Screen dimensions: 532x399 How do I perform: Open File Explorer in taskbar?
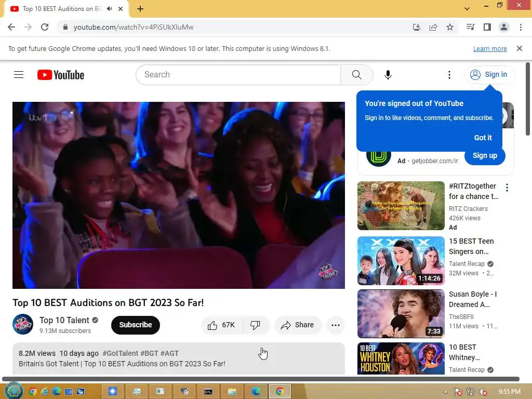232,392
